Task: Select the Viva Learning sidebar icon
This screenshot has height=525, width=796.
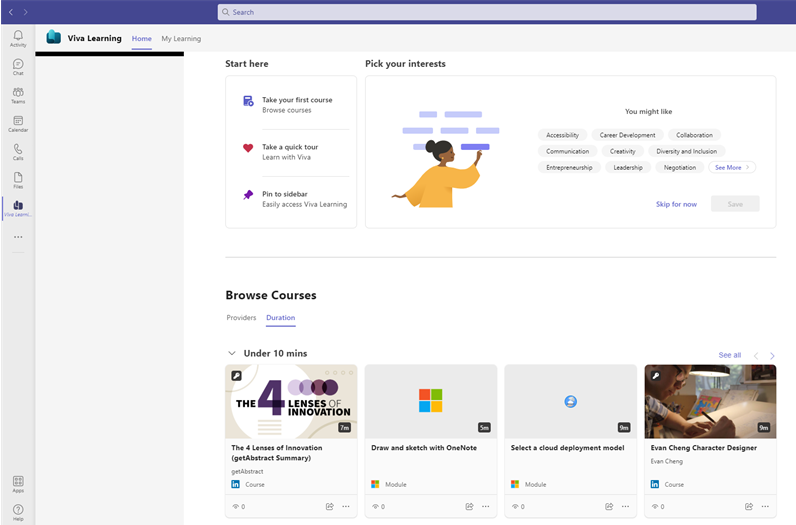Action: click(18, 208)
